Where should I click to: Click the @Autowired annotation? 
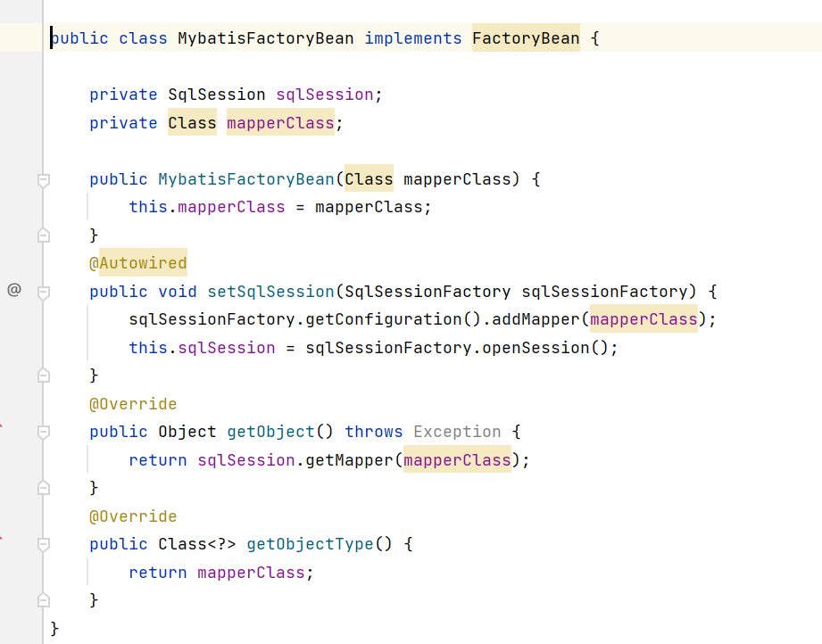click(x=137, y=263)
